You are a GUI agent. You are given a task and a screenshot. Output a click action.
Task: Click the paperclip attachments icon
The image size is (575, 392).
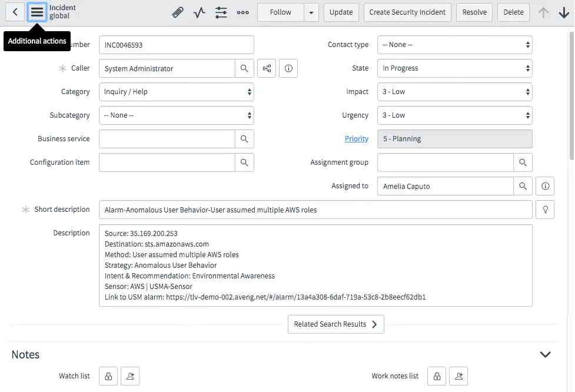point(178,12)
